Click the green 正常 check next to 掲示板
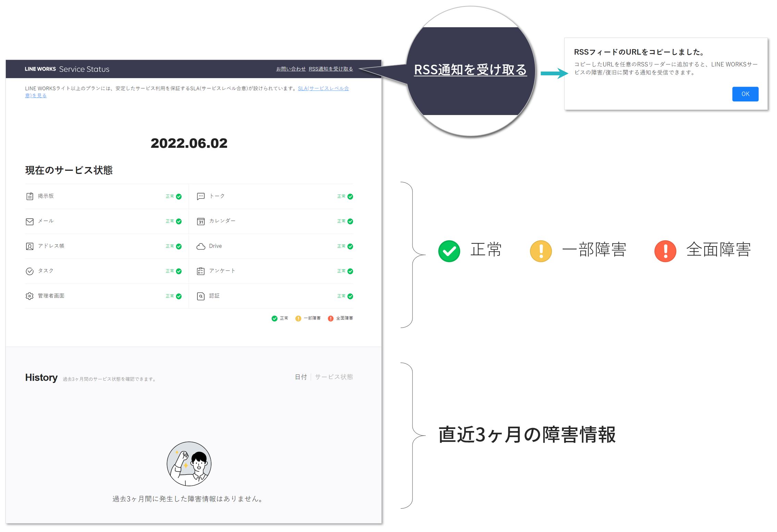 click(179, 197)
